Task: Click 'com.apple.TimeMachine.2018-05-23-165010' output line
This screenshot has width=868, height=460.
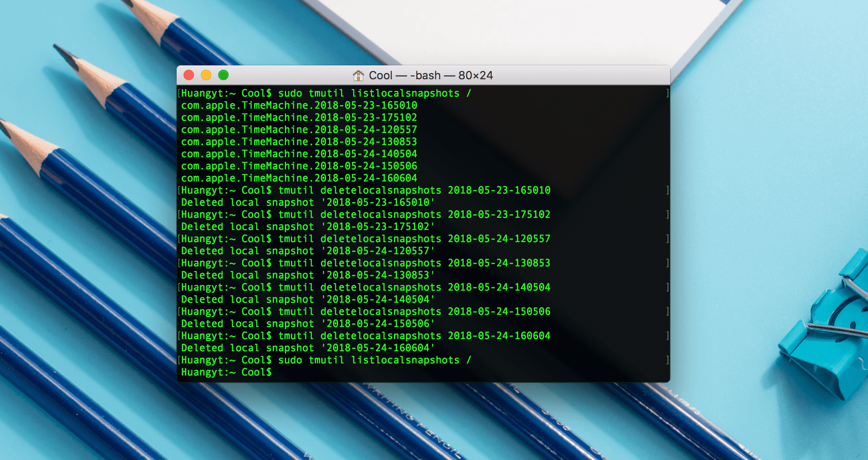Action: click(x=299, y=105)
